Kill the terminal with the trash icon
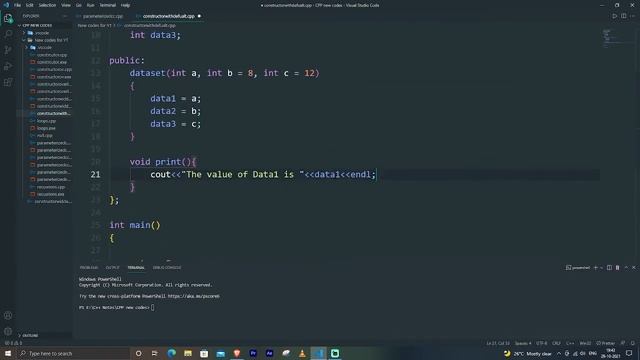The width and height of the screenshot is (640, 360). point(618,267)
